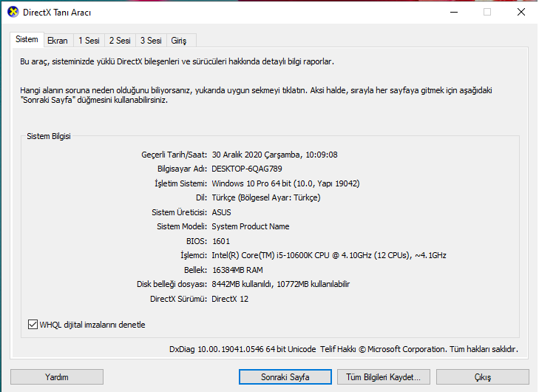Image resolution: width=539 pixels, height=392 pixels.
Task: Click the Çıkış button
Action: click(x=482, y=377)
